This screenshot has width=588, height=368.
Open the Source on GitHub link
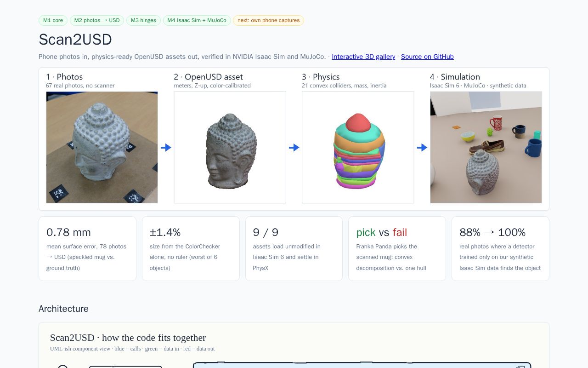click(x=427, y=57)
